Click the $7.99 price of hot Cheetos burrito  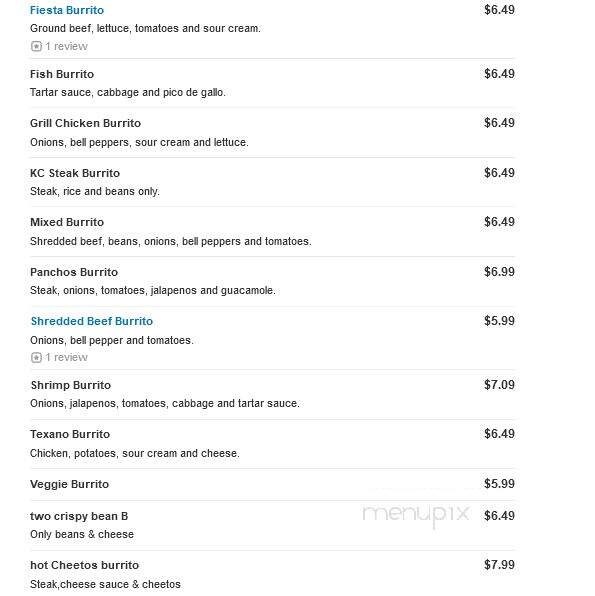[x=499, y=565]
